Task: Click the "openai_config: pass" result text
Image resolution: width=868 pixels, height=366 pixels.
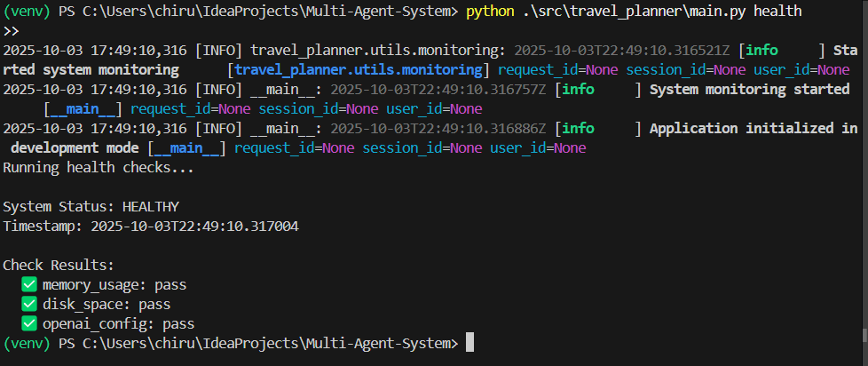Action: [x=118, y=324]
